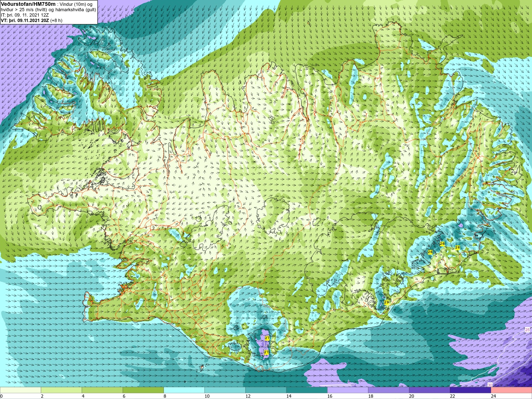Image resolution: width=532 pixels, height=399 pixels.
Task: Click the 'VT: þri. 09.11.2021 20Z' valid time
Action: 25,20
